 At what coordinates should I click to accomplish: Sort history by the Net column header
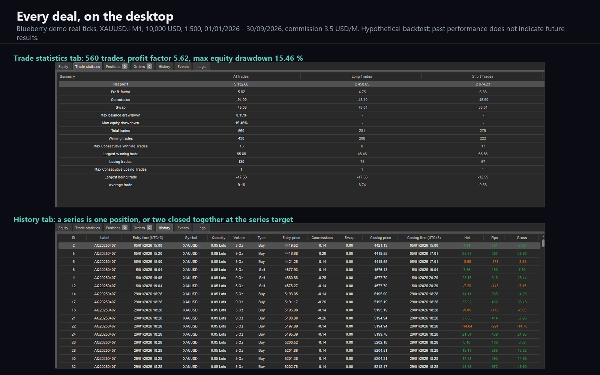click(x=466, y=238)
